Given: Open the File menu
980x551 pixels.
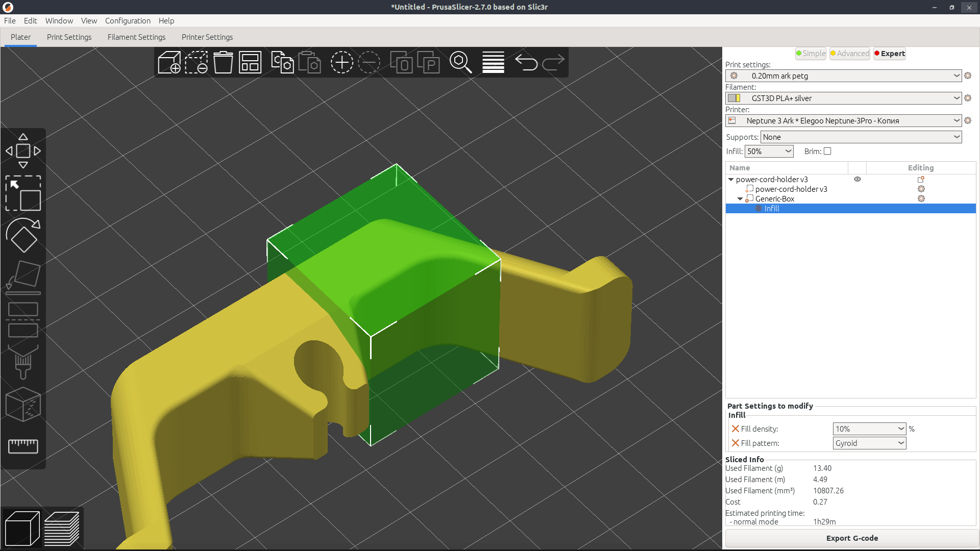Looking at the screenshot, I should [x=10, y=21].
